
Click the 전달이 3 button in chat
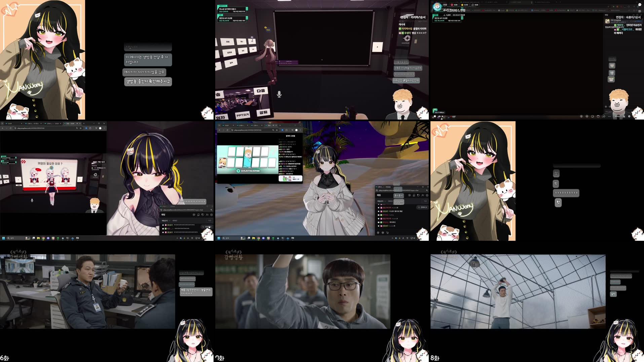pyautogui.click(x=423, y=207)
